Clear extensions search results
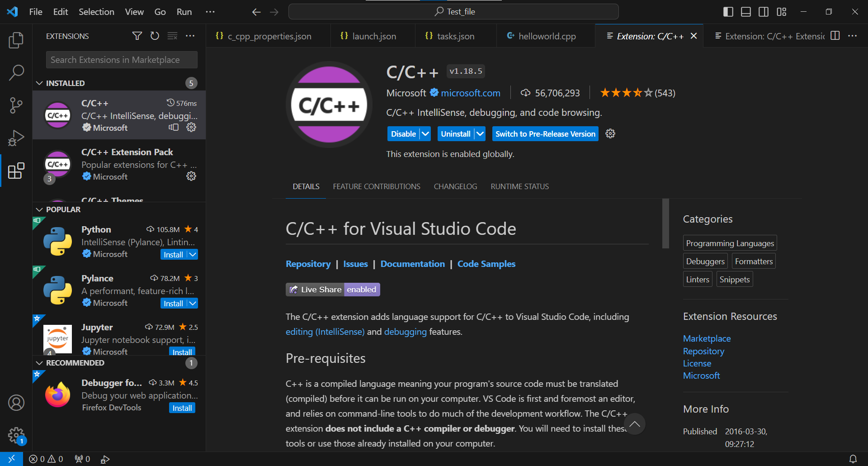868x466 pixels. coord(172,36)
